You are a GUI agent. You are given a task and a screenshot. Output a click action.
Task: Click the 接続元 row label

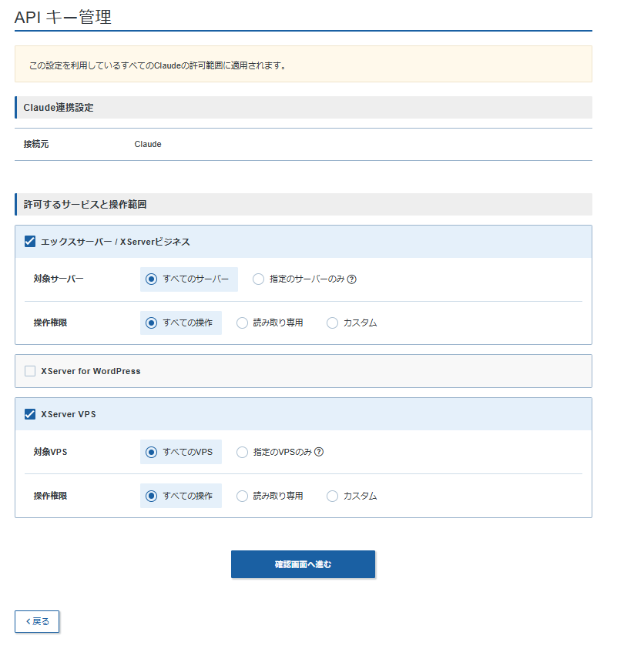pyautogui.click(x=36, y=144)
